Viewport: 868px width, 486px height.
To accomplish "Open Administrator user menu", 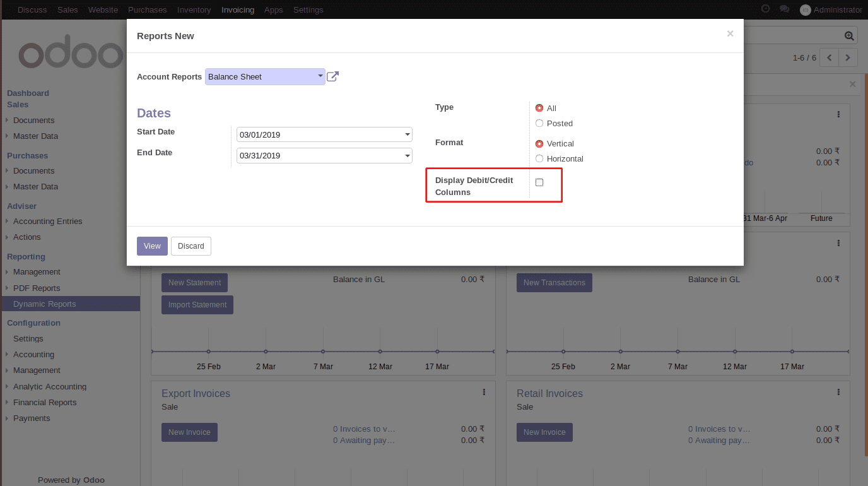I will coord(831,9).
